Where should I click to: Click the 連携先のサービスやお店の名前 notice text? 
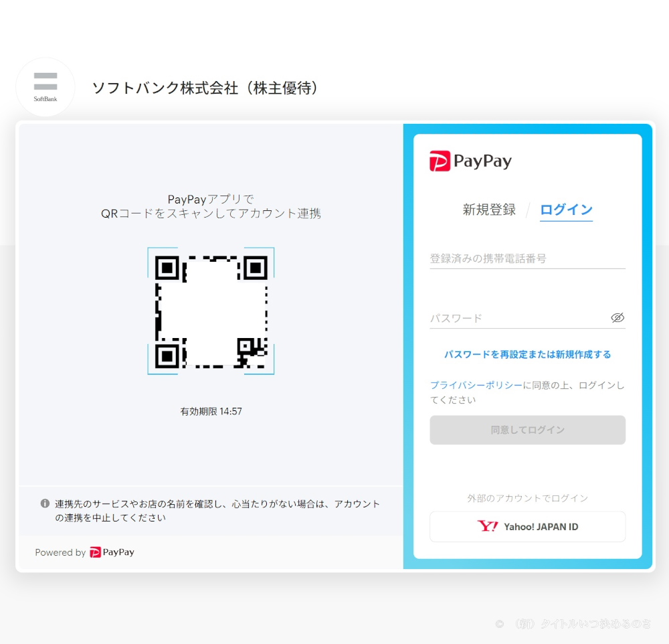pyautogui.click(x=217, y=511)
